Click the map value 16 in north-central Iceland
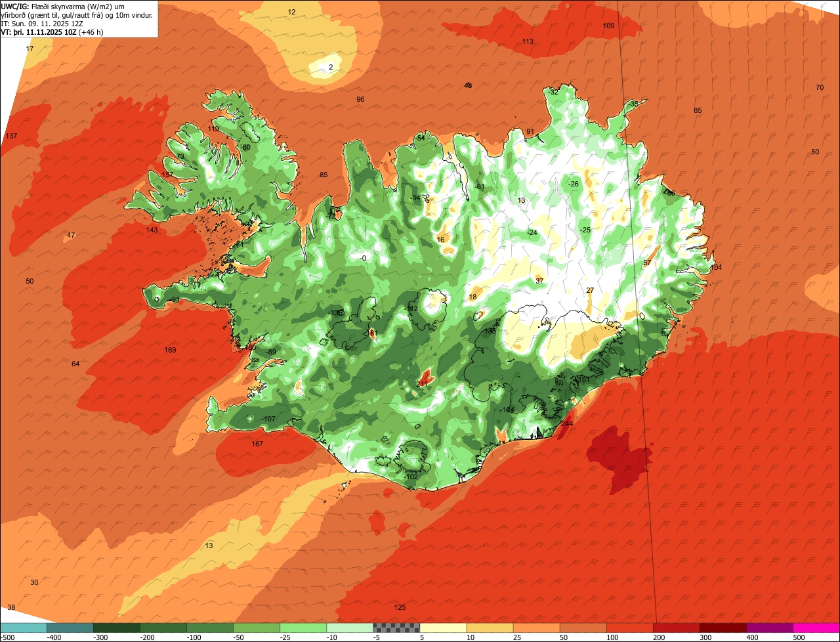 pos(440,240)
